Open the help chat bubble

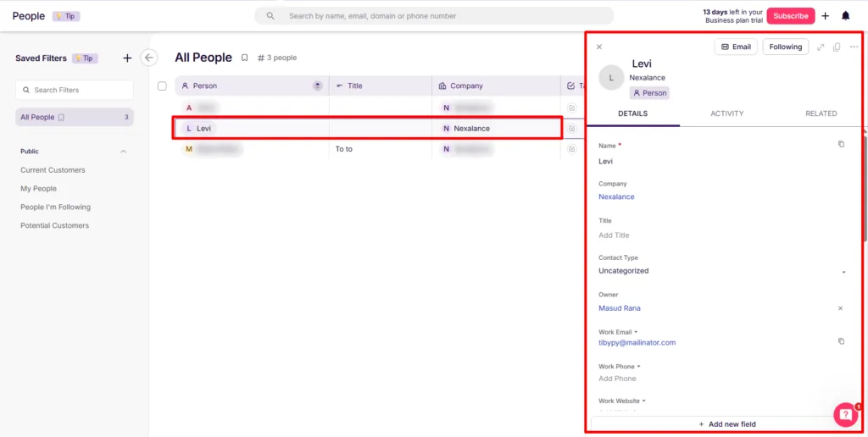point(846,414)
